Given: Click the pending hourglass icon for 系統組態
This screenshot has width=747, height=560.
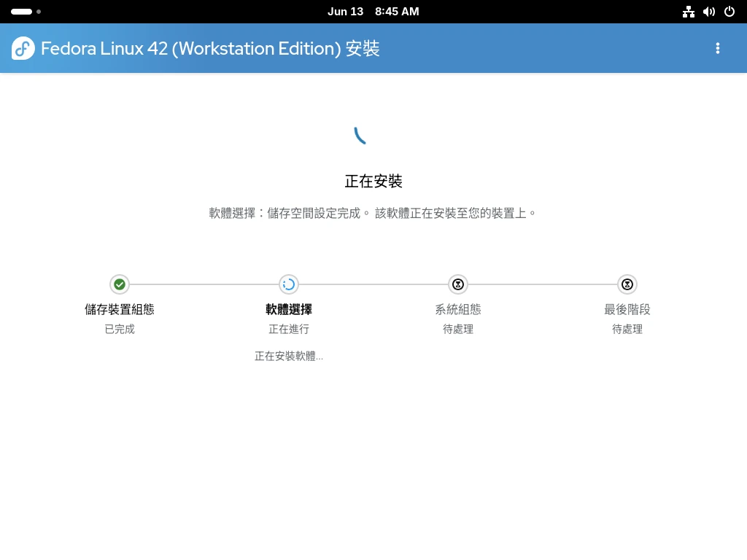Looking at the screenshot, I should [x=458, y=284].
